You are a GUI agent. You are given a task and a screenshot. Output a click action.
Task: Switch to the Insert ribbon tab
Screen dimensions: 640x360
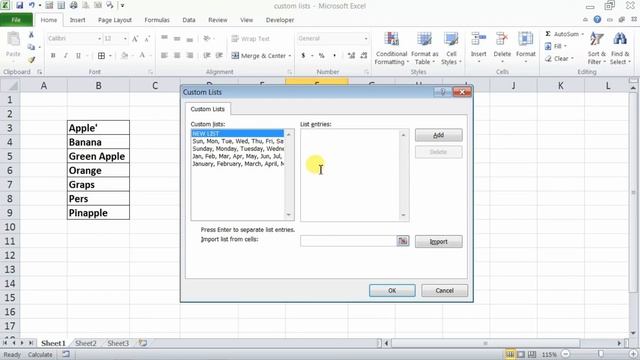(x=77, y=20)
